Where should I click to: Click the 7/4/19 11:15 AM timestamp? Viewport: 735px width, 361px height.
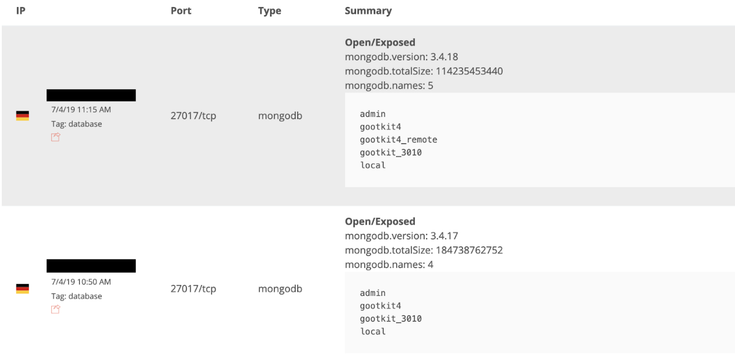pyautogui.click(x=81, y=110)
